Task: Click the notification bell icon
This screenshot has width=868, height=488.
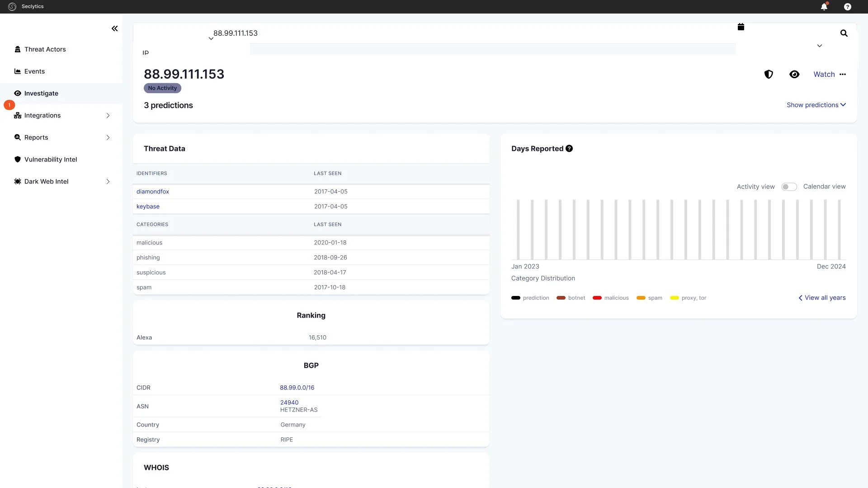Action: pos(824,7)
